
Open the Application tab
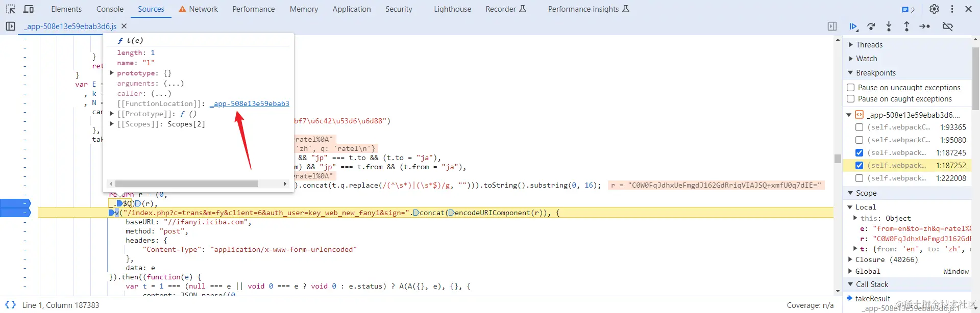tap(352, 9)
